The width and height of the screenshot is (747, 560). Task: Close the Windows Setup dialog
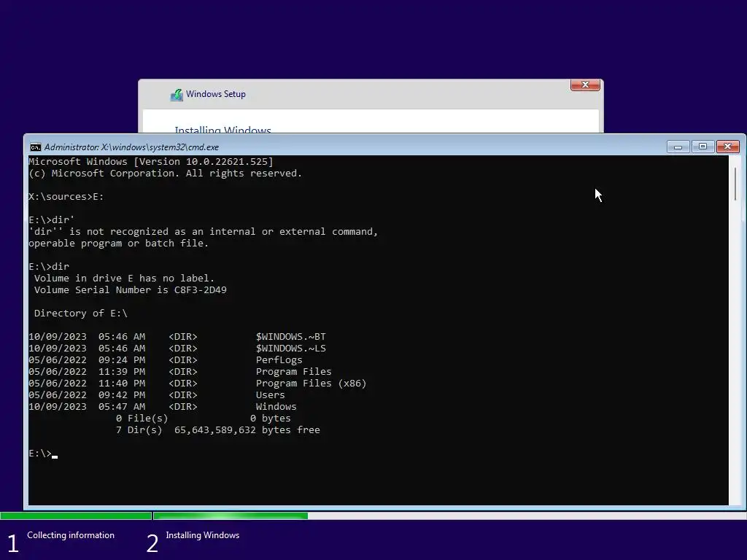(x=585, y=85)
